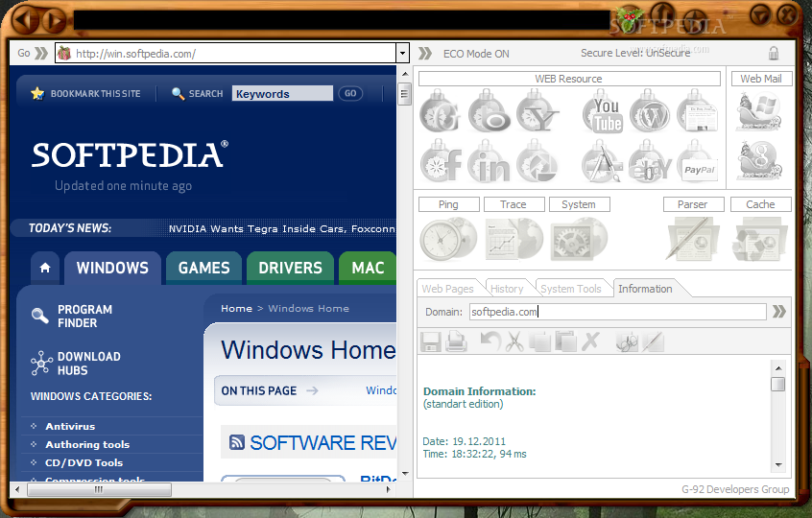Viewport: 812px width, 518px height.
Task: Click the Parser label button
Action: (693, 204)
